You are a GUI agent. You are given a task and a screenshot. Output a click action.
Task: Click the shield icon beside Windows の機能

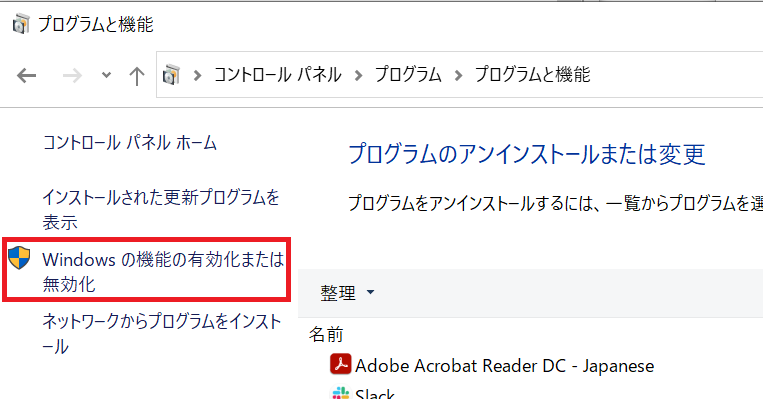[x=19, y=258]
